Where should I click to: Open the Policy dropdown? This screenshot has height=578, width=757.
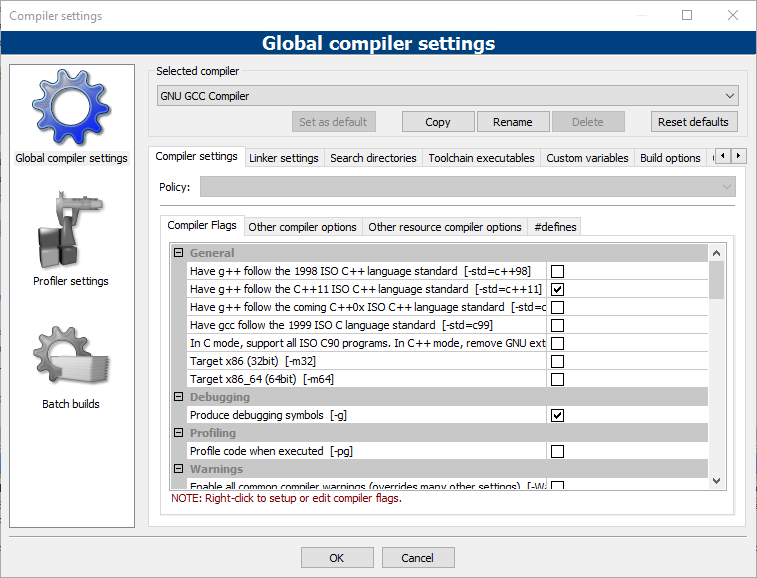click(468, 186)
